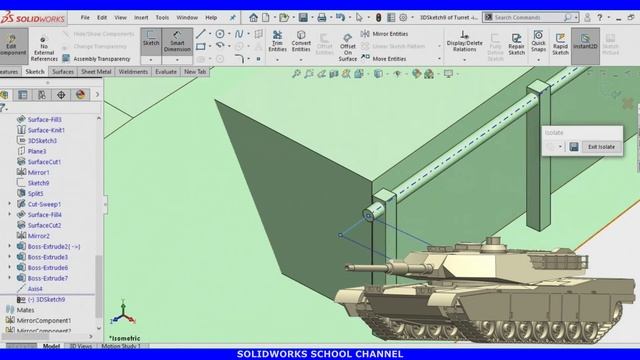The image size is (640, 360).
Task: Select the Line sketch tool
Action: point(200,34)
